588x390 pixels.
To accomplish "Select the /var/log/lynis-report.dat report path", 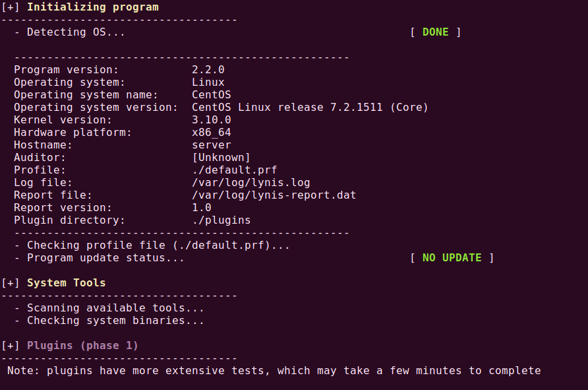I will [274, 195].
